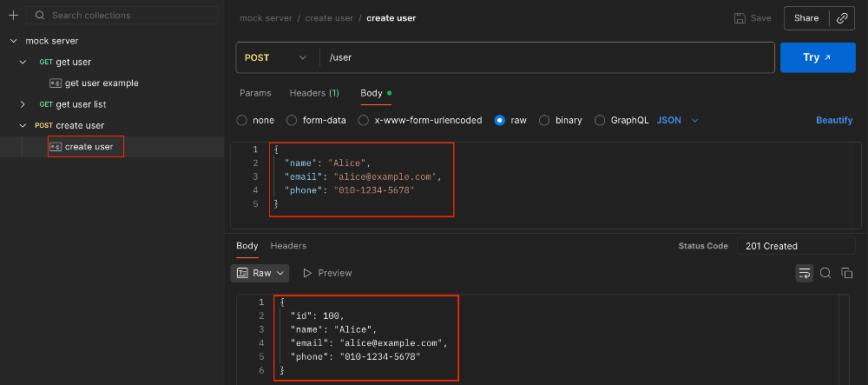Click the "id": 100 line in response
The image size is (868, 385).
point(318,315)
